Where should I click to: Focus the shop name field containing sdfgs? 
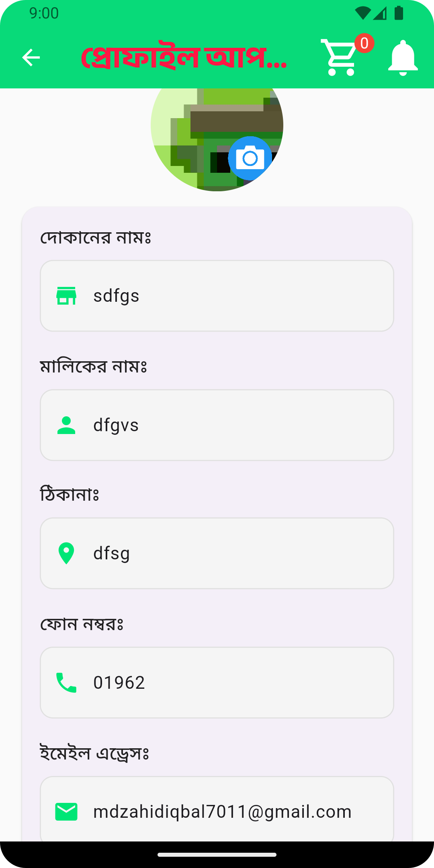tap(217, 296)
